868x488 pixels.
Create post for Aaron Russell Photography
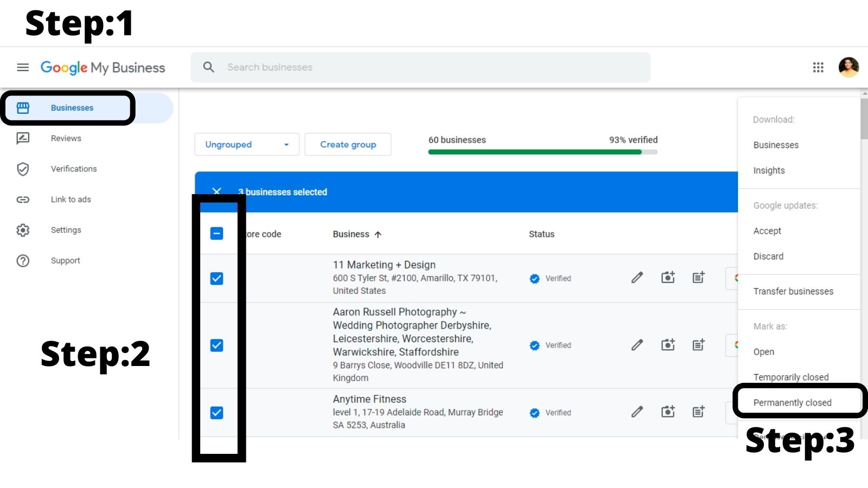(x=699, y=345)
